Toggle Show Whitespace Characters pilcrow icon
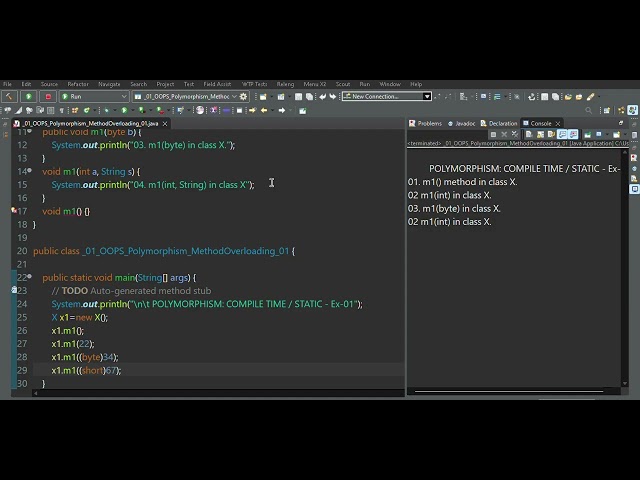Screen dimensions: 640x480 (x=62, y=110)
